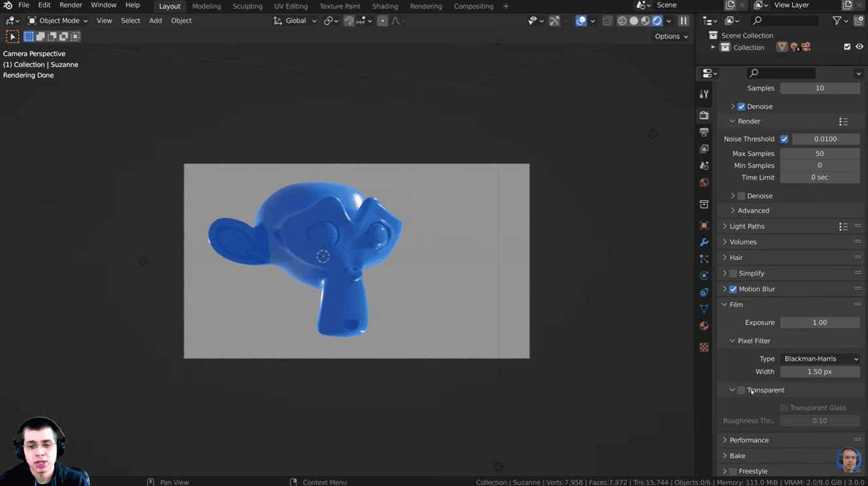
Task: Open the Object Mode dropdown
Action: (x=57, y=21)
